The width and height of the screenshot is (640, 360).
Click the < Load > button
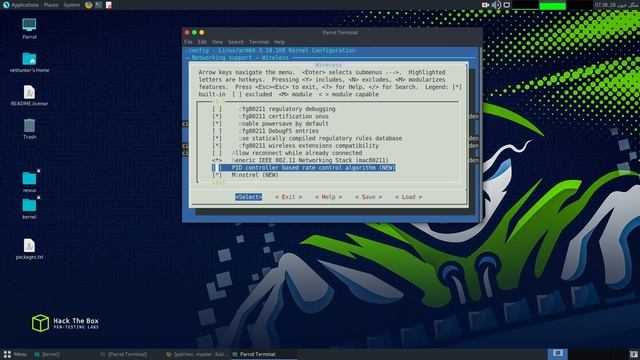point(409,197)
